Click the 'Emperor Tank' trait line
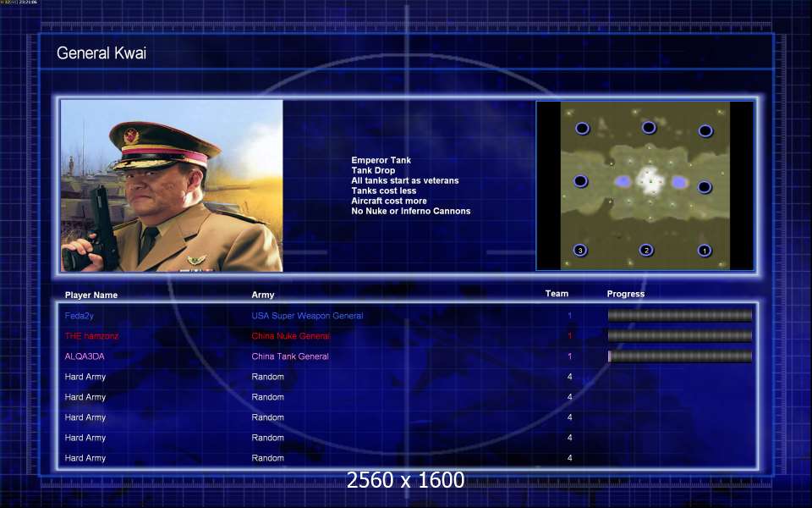812x508 pixels. pyautogui.click(x=381, y=160)
